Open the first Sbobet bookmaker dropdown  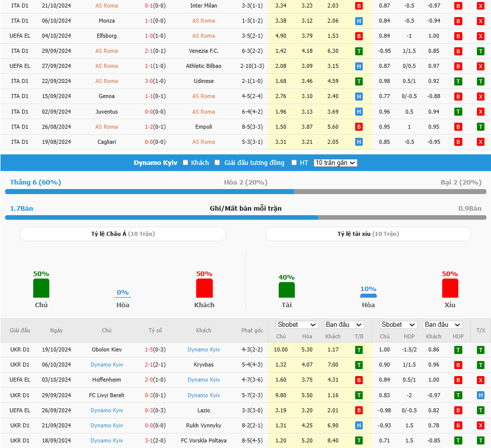pos(296,325)
